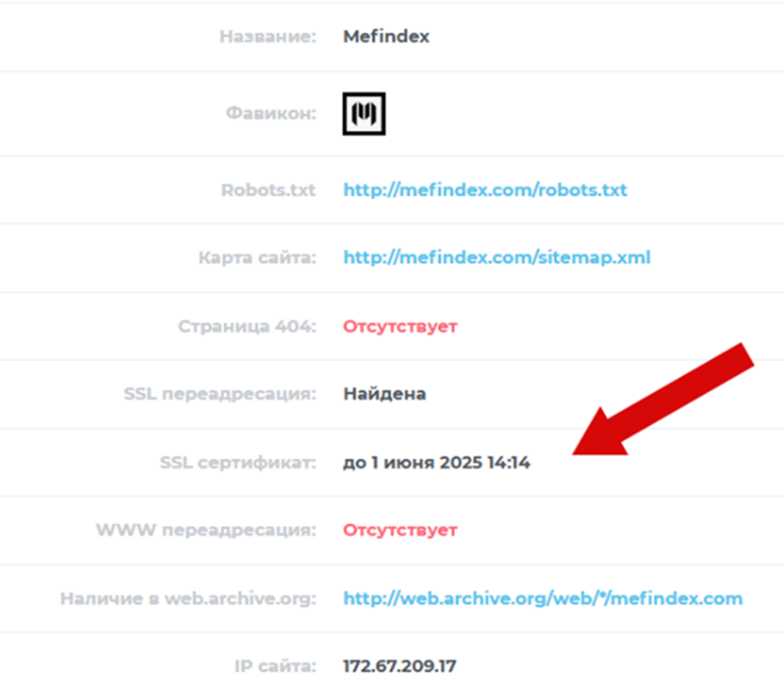Image resolution: width=784 pixels, height=693 pixels.
Task: Click the 'Robots.txt' row label
Action: point(268,191)
